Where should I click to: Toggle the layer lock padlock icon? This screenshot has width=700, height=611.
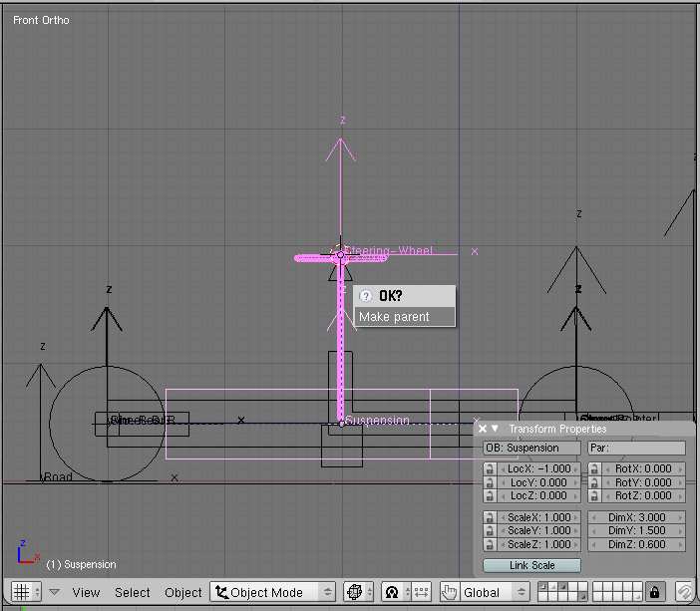pos(654,592)
